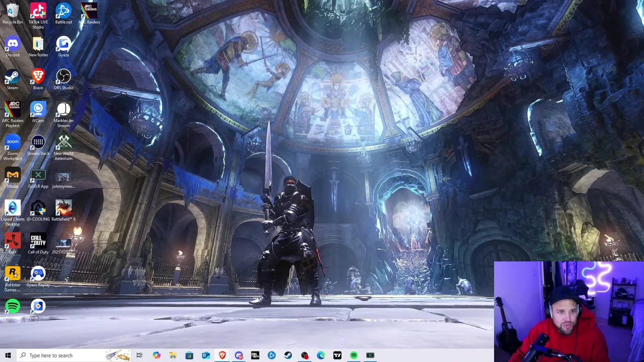Viewport: 644px width, 362px height.
Task: Open Brave browser from the taskbar
Action: point(222,355)
